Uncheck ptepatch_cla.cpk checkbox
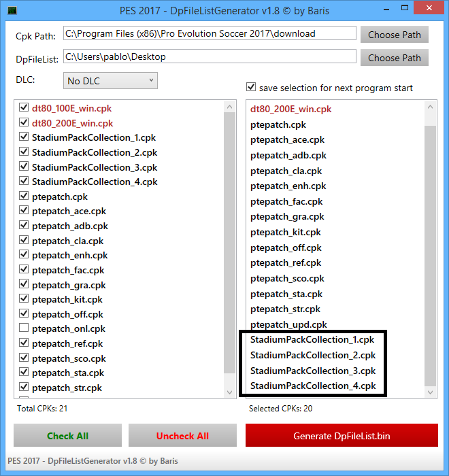 pos(24,240)
